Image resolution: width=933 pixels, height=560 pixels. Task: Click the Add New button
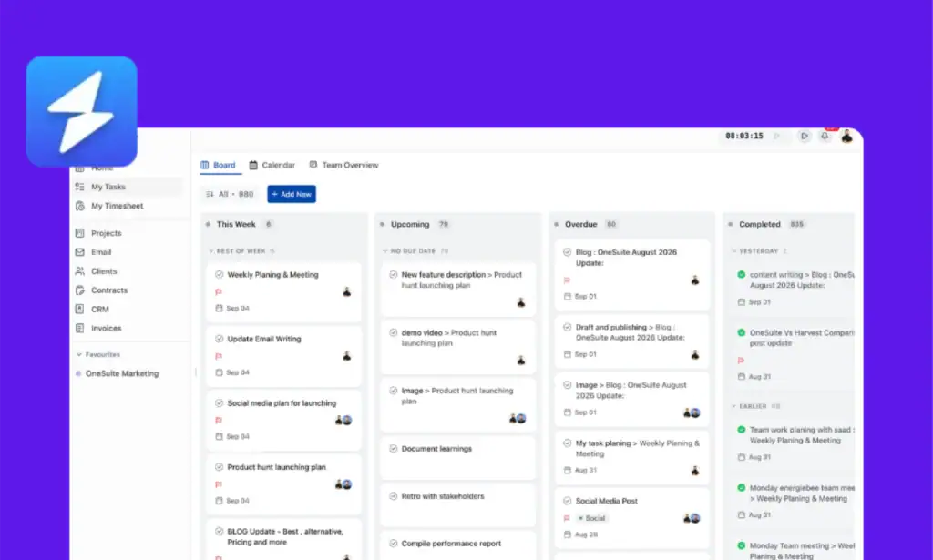point(292,194)
